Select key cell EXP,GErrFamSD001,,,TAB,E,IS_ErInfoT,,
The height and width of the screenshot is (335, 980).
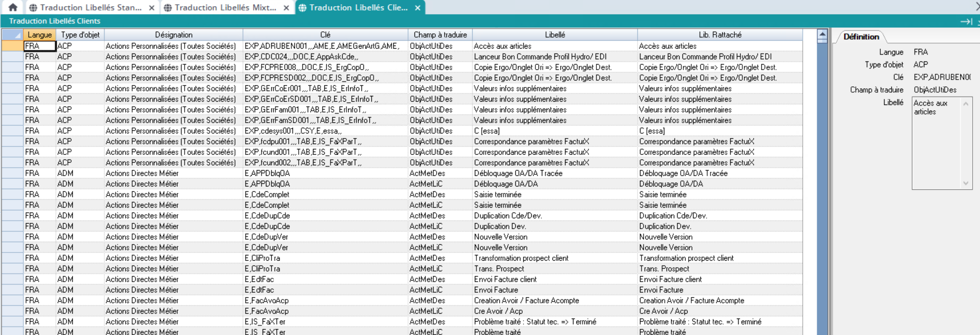point(325,120)
